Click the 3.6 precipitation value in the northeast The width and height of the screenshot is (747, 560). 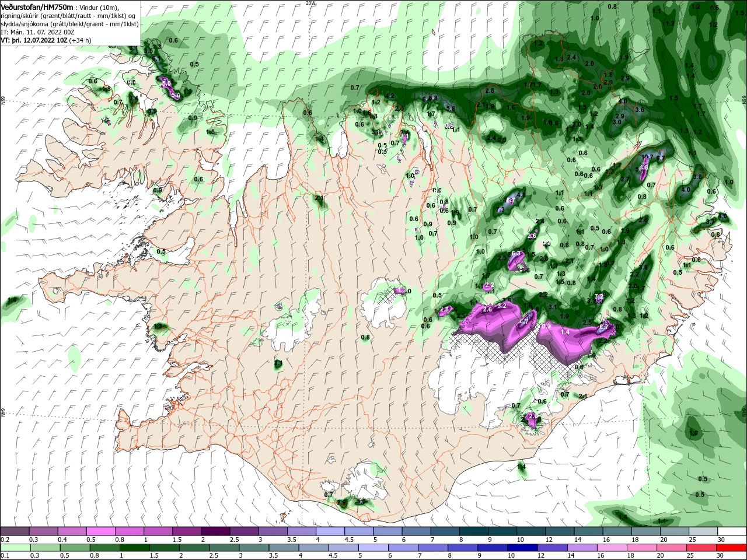pyautogui.click(x=639, y=110)
